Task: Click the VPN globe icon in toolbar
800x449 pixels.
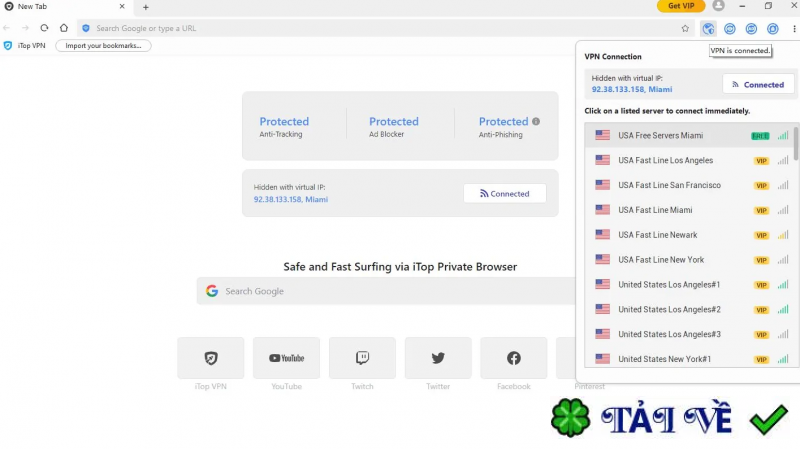Action: [x=708, y=28]
